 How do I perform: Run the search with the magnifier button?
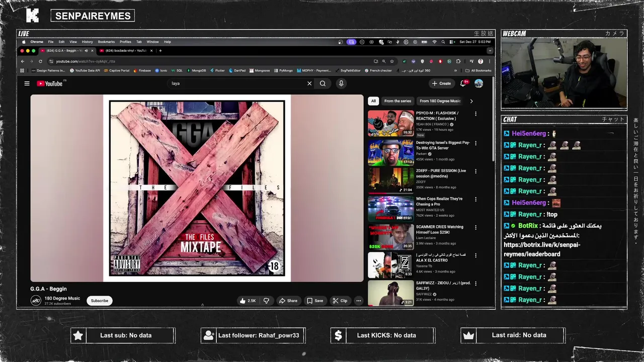tap(323, 83)
